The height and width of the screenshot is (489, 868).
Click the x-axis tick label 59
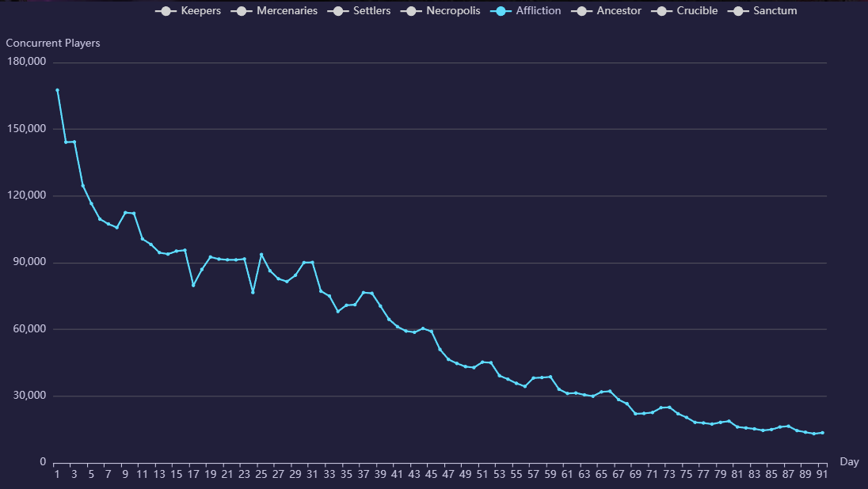tap(550, 474)
